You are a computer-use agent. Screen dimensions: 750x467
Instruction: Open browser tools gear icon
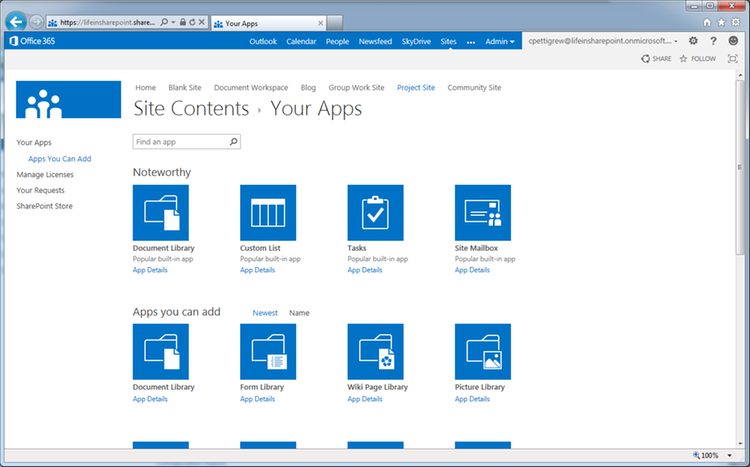[x=736, y=22]
